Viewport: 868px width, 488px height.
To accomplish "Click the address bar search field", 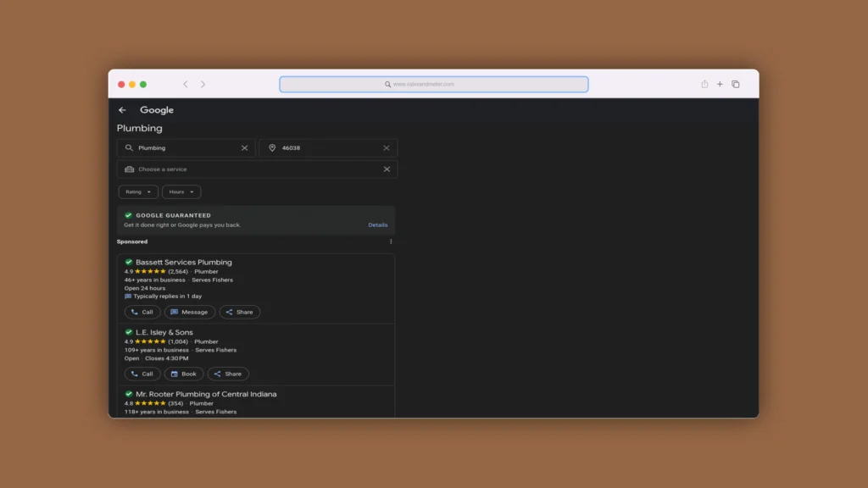I will pos(433,84).
